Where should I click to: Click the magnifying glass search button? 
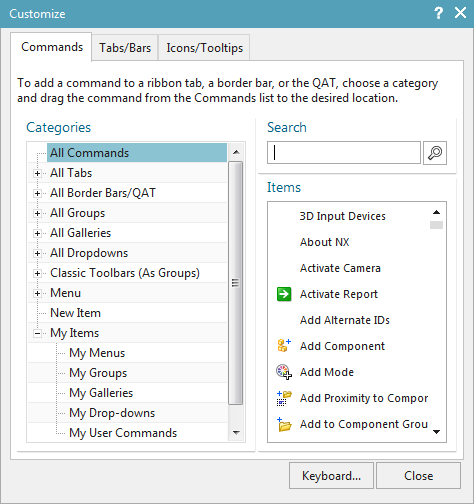[x=435, y=153]
